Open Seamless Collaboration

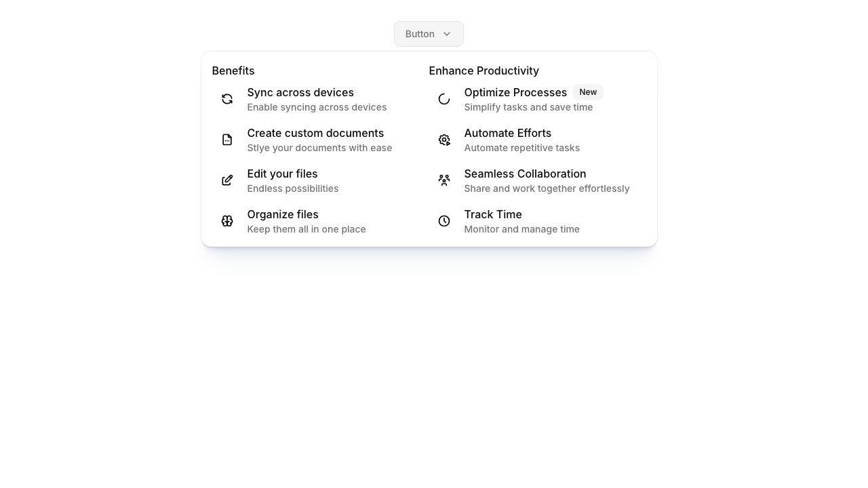click(x=525, y=174)
